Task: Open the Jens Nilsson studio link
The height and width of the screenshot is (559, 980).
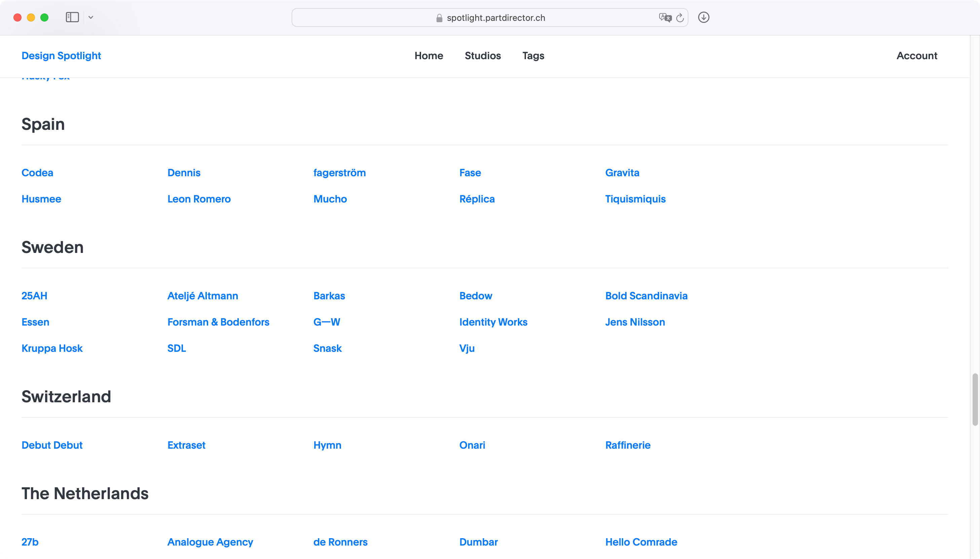Action: click(635, 322)
